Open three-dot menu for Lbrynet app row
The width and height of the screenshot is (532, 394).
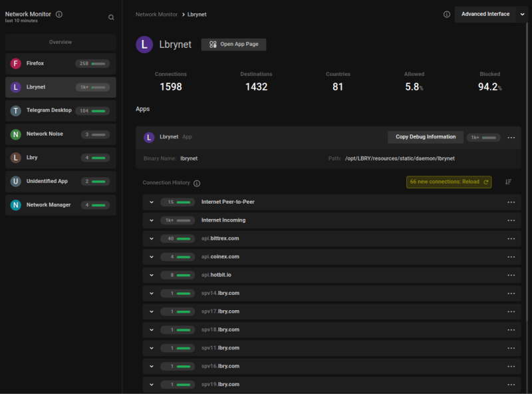(511, 138)
